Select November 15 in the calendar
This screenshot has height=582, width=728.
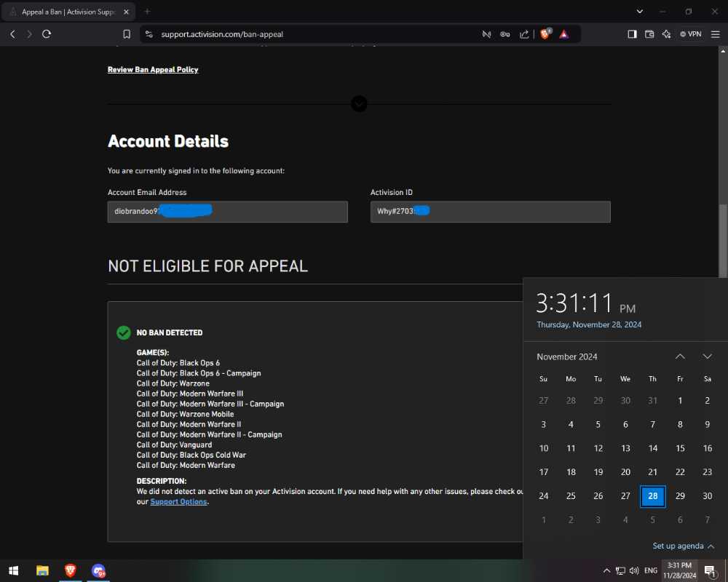pyautogui.click(x=680, y=448)
